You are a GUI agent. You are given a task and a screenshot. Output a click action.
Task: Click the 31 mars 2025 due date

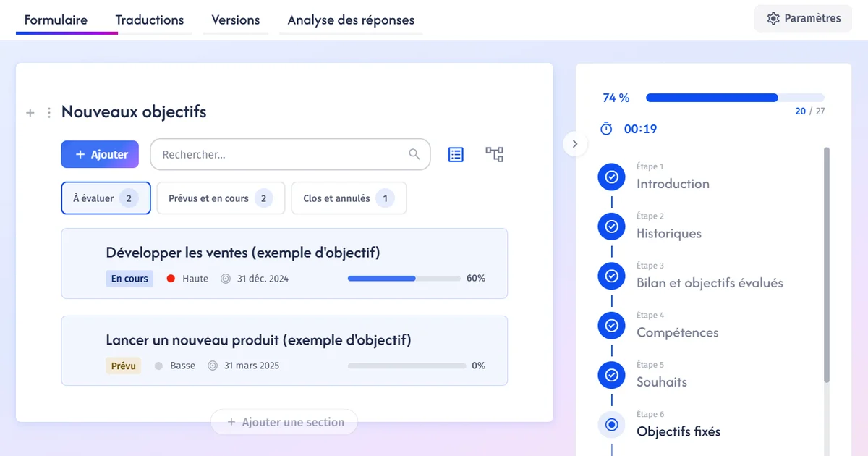(x=252, y=366)
